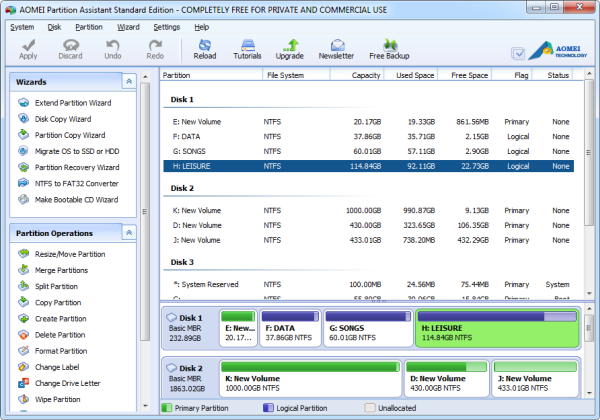Image resolution: width=600 pixels, height=420 pixels.
Task: Click the Resize/Move Partition operation
Action: coord(69,254)
